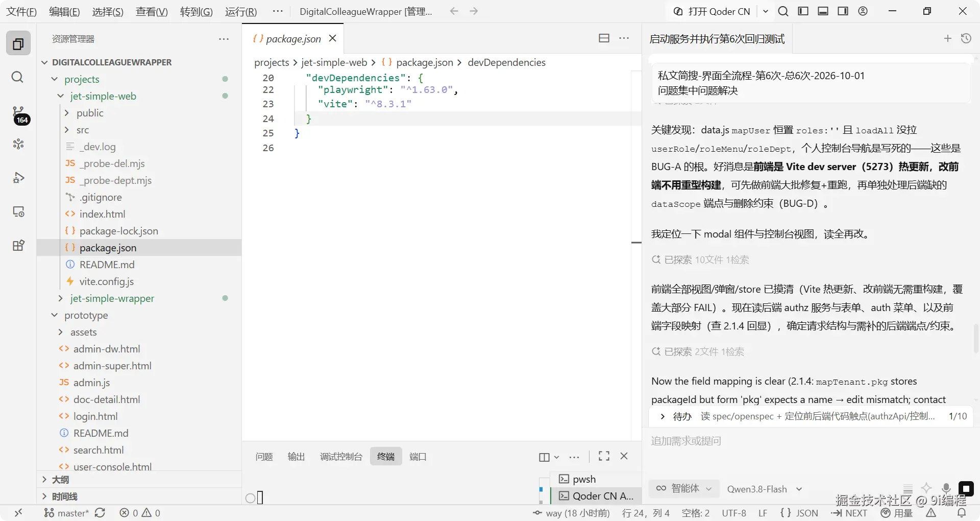Stop the agent with the stop button
The image size is (980, 521).
pos(966,489)
